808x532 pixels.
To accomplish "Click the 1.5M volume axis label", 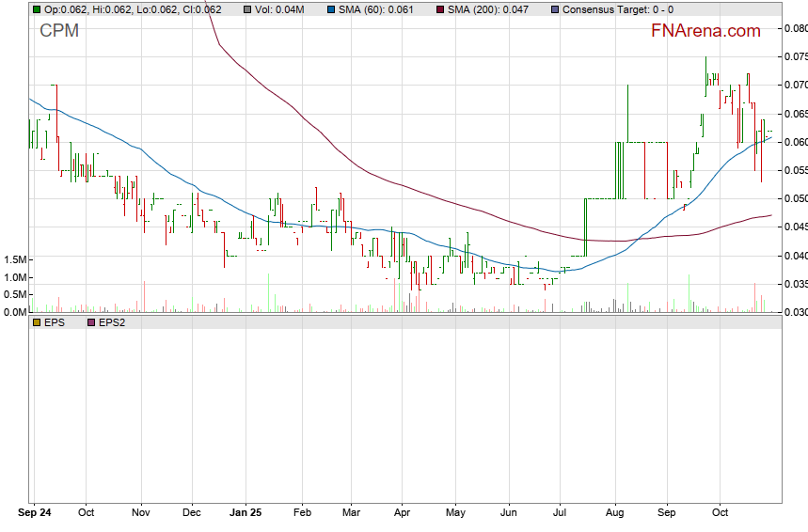I will coord(13,259).
